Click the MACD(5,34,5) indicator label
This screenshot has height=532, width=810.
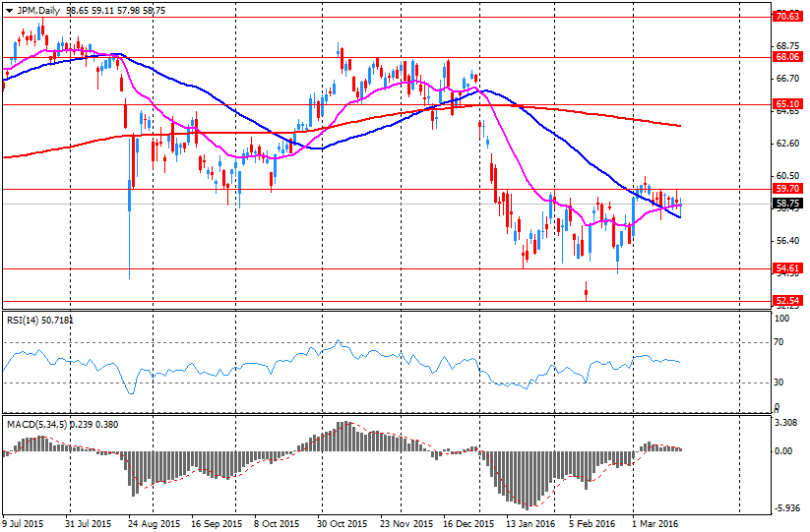tap(62, 425)
